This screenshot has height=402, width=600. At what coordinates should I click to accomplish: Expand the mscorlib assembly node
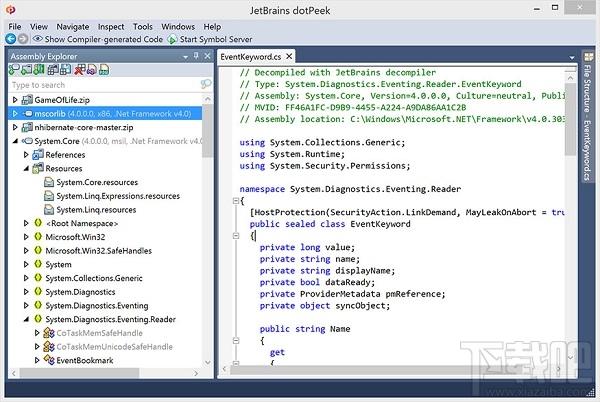click(x=15, y=114)
